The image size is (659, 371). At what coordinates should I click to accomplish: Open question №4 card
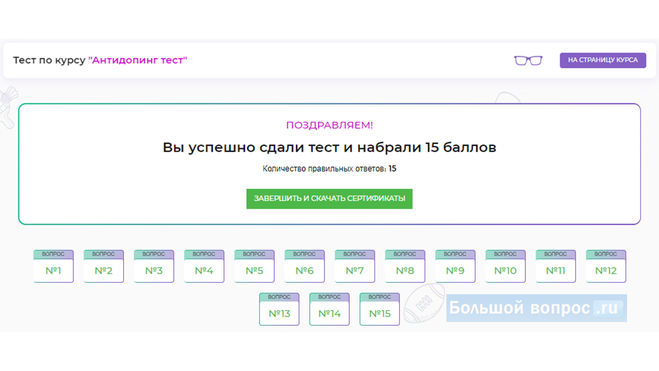coord(204,266)
